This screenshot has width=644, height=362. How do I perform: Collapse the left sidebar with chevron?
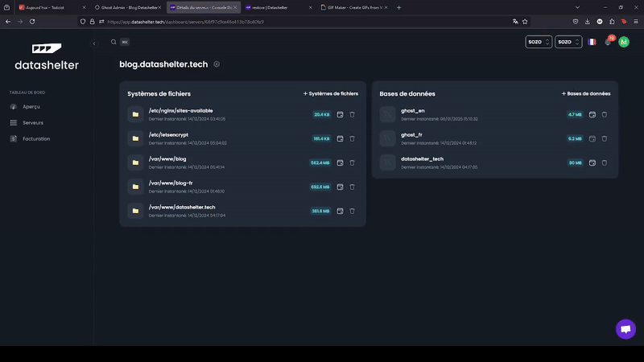pos(94,43)
